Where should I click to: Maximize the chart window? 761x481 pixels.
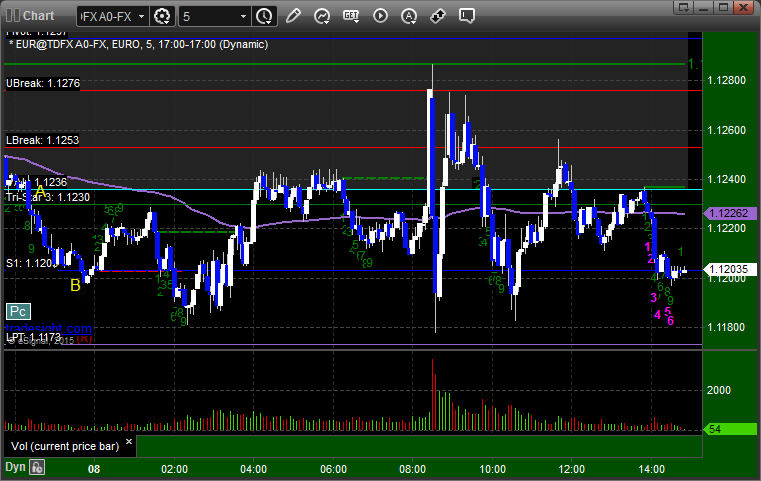click(x=723, y=7)
